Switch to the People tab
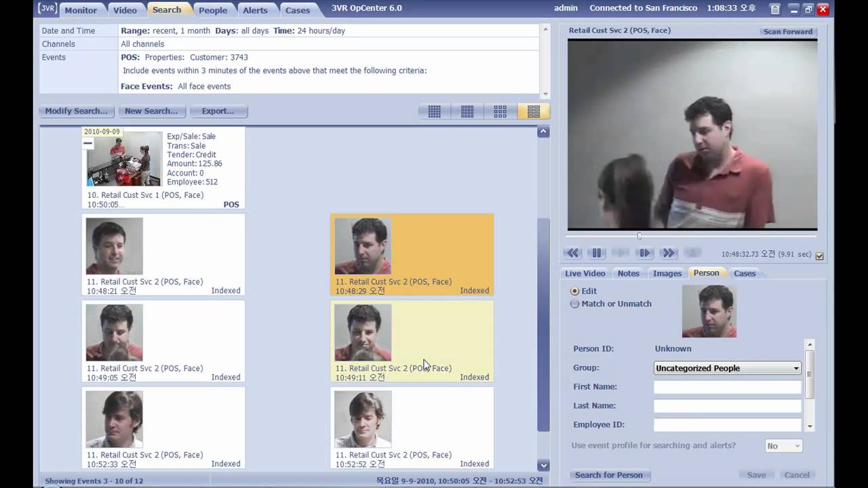This screenshot has width=868, height=488. pos(213,10)
